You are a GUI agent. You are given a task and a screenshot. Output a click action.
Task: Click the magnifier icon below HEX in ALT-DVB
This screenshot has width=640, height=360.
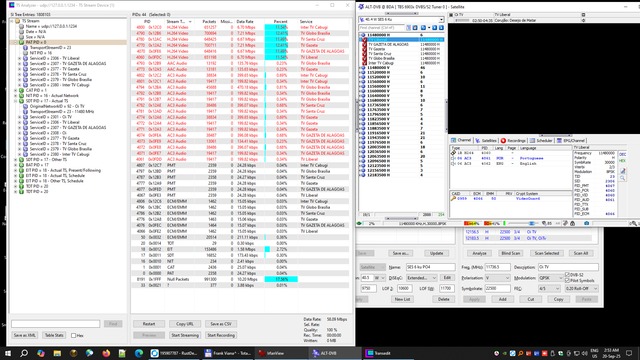pyautogui.click(x=622, y=178)
